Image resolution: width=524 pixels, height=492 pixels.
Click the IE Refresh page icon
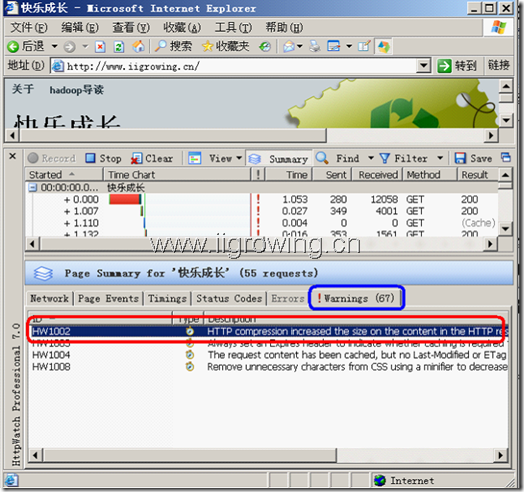119,46
